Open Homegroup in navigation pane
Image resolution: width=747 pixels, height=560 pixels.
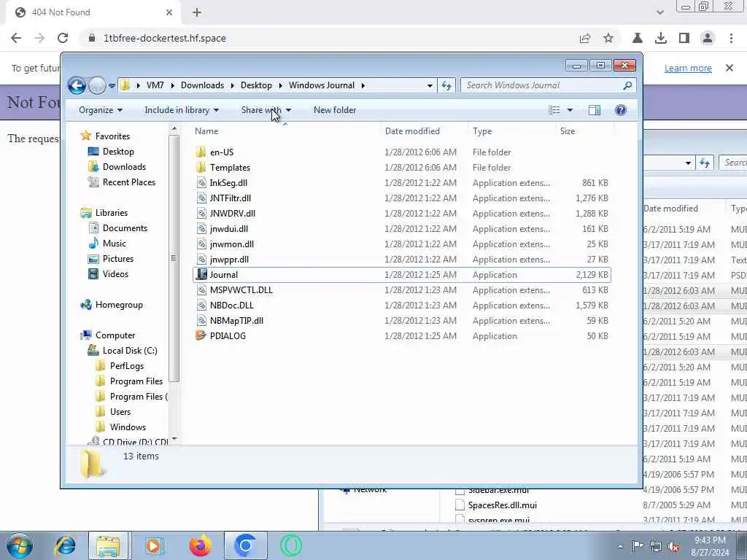(119, 305)
